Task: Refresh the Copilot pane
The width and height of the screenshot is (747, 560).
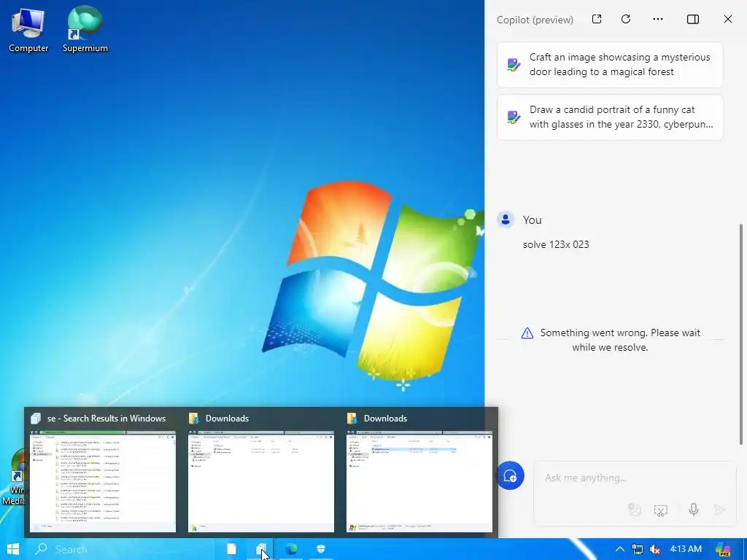Action: (x=626, y=19)
